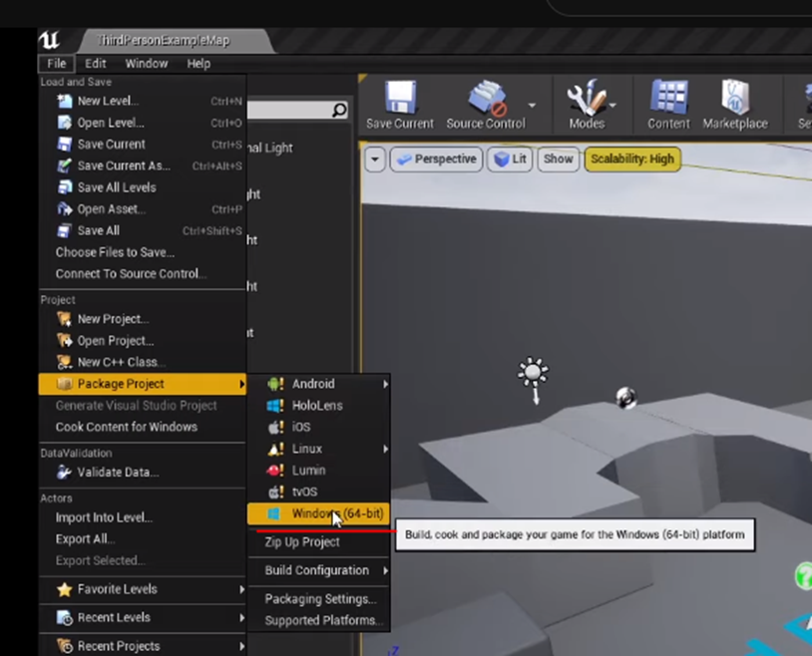
Task: Click the Android platform icon
Action: [275, 384]
